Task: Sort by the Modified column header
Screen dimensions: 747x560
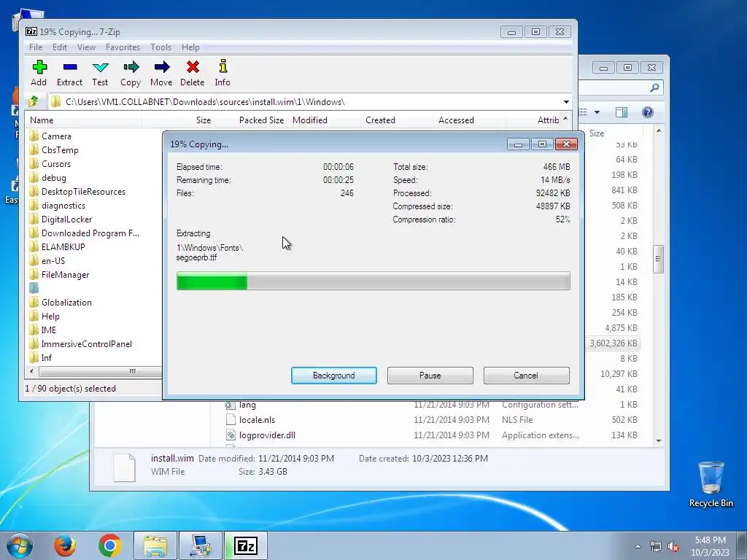Action: (324, 120)
